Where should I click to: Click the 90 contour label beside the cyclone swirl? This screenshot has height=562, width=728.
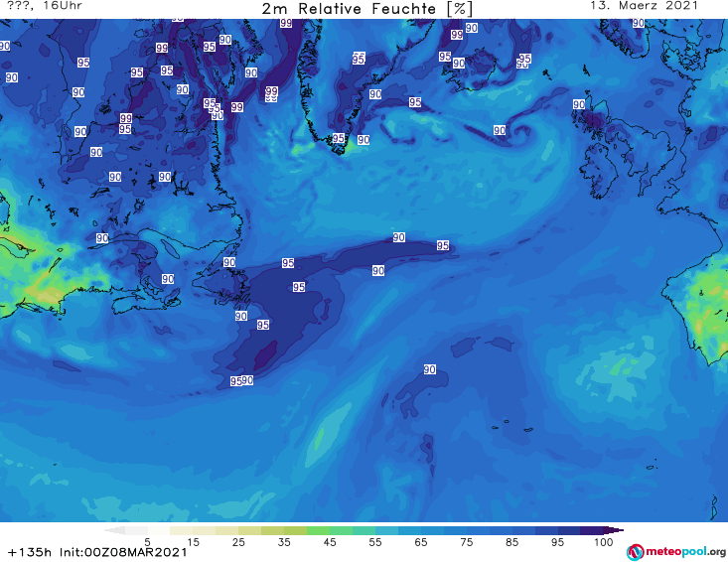click(x=500, y=130)
